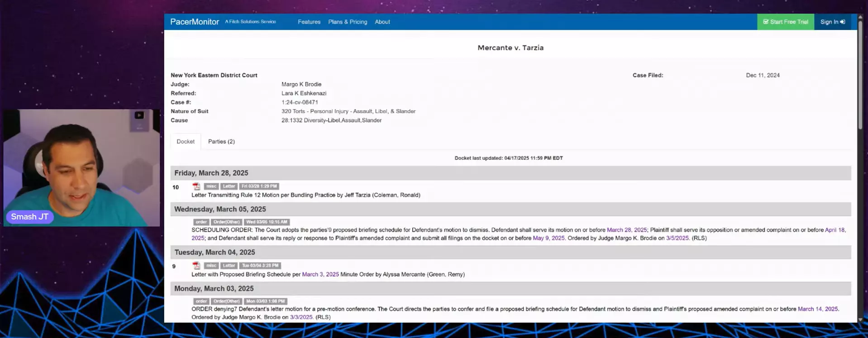868x338 pixels.
Task: Go to the PacerMonitor home logo
Action: pyautogui.click(x=195, y=22)
